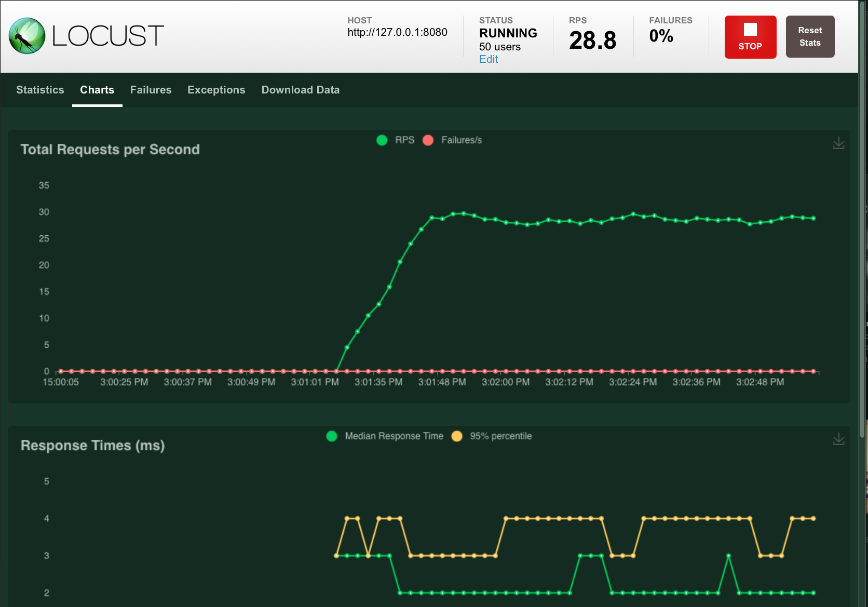Click the last RPS data point on chart
The image size is (868, 607).
[813, 218]
